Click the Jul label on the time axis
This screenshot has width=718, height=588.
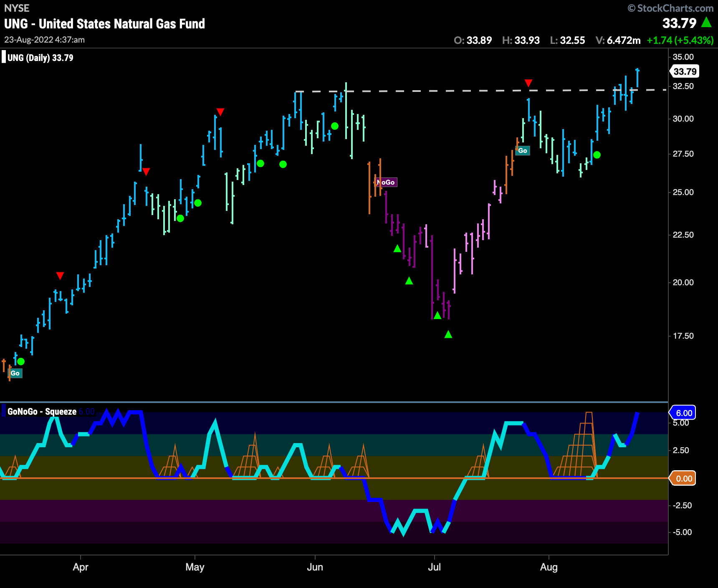pos(435,567)
